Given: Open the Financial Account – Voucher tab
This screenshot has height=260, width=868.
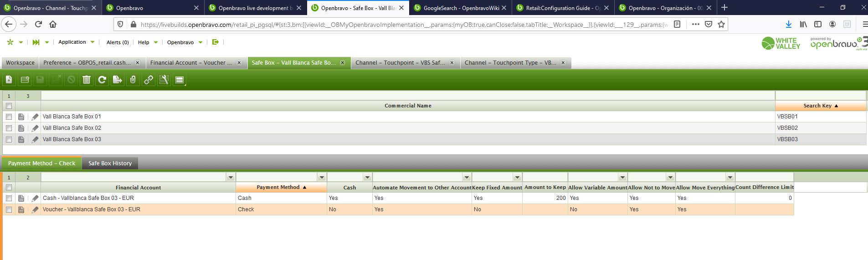Looking at the screenshot, I should pyautogui.click(x=191, y=63).
